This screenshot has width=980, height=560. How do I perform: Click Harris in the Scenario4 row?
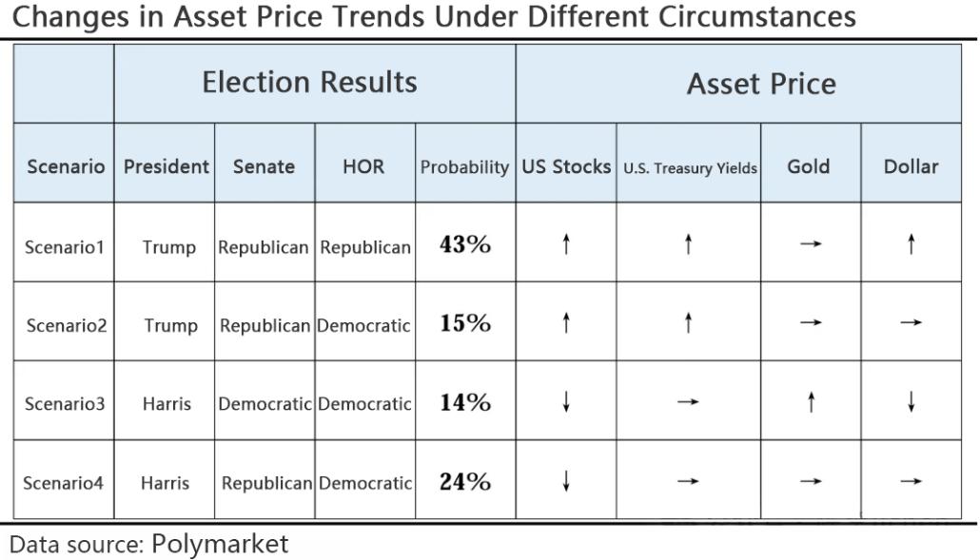[166, 483]
